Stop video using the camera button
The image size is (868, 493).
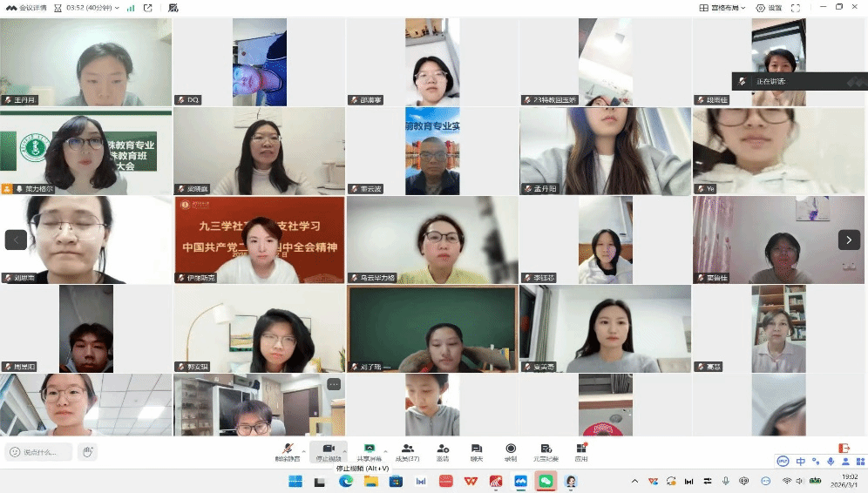coord(328,449)
